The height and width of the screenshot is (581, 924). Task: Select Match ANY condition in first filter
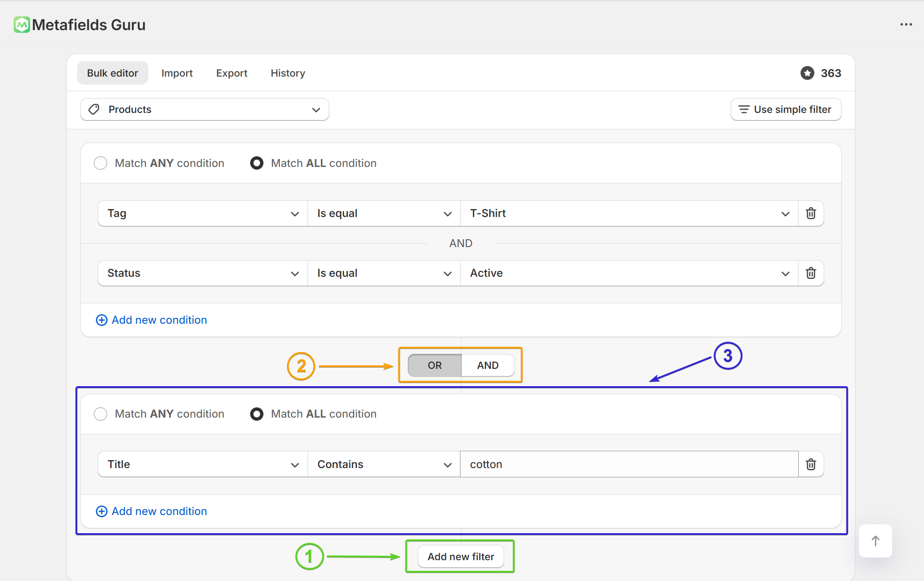click(x=101, y=163)
